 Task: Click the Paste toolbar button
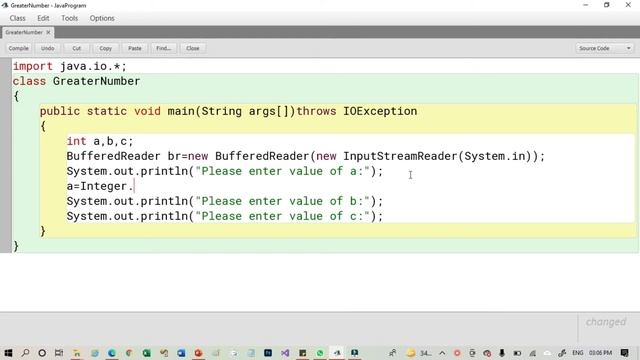pyautogui.click(x=135, y=48)
